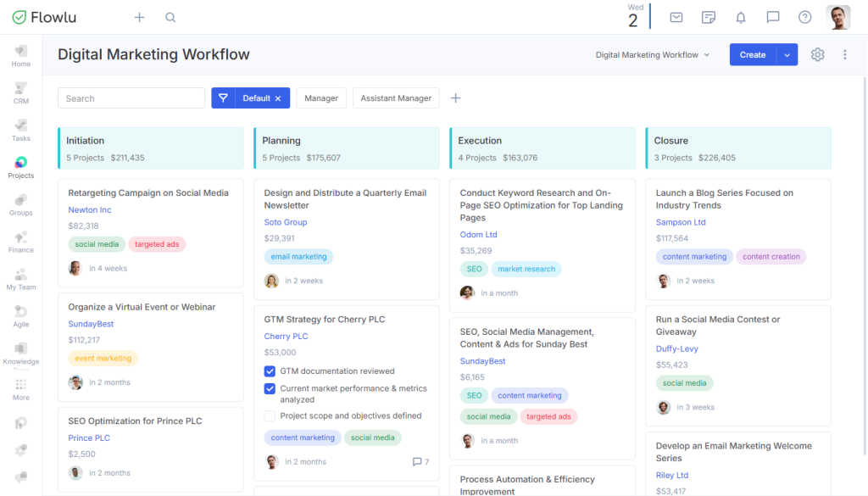Click the market research tag
This screenshot has height=496, width=868.
526,269
